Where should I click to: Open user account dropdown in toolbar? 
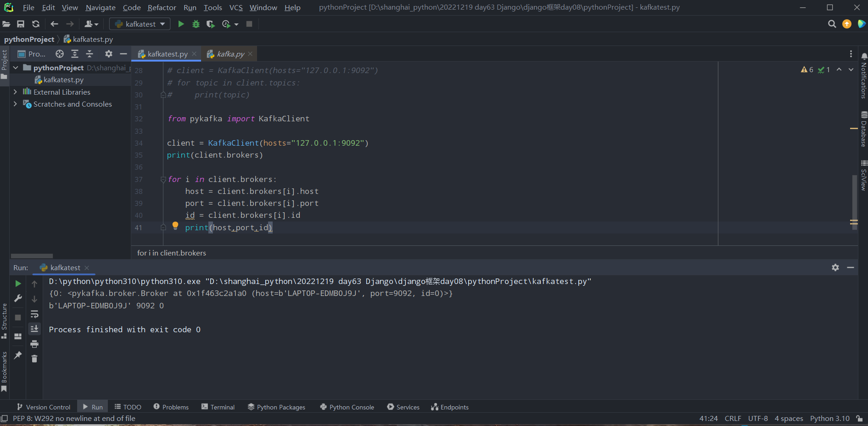(91, 24)
